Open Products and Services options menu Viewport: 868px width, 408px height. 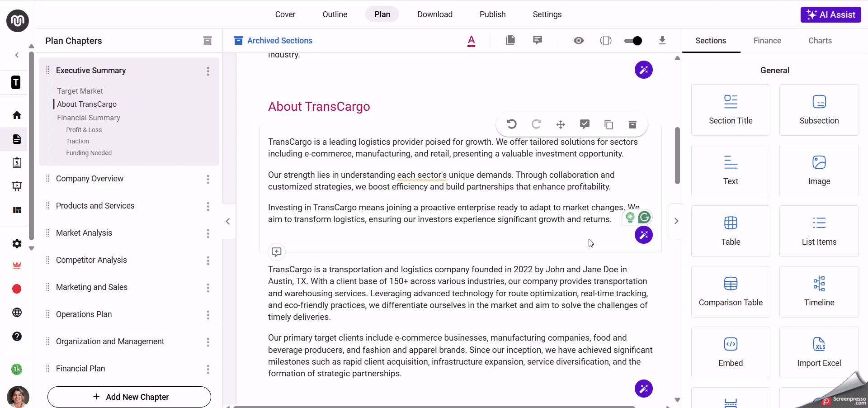pos(208,206)
